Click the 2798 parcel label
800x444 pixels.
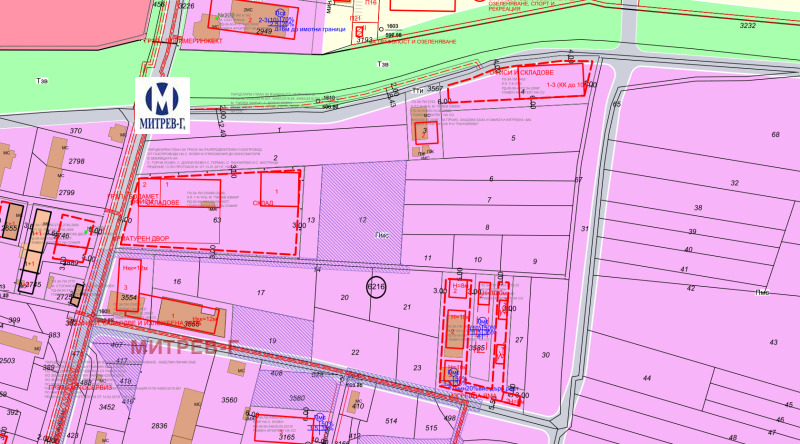click(x=77, y=160)
